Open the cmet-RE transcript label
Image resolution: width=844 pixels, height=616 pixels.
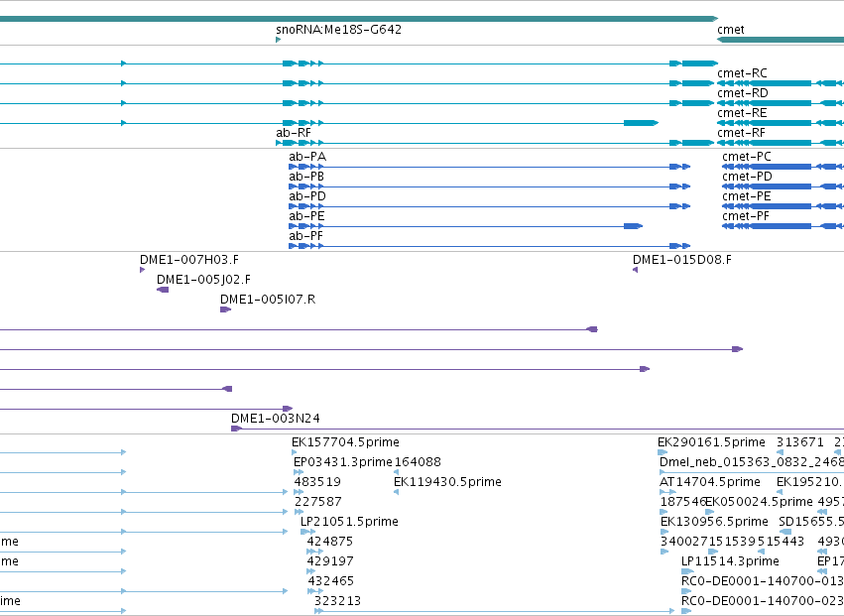click(742, 113)
